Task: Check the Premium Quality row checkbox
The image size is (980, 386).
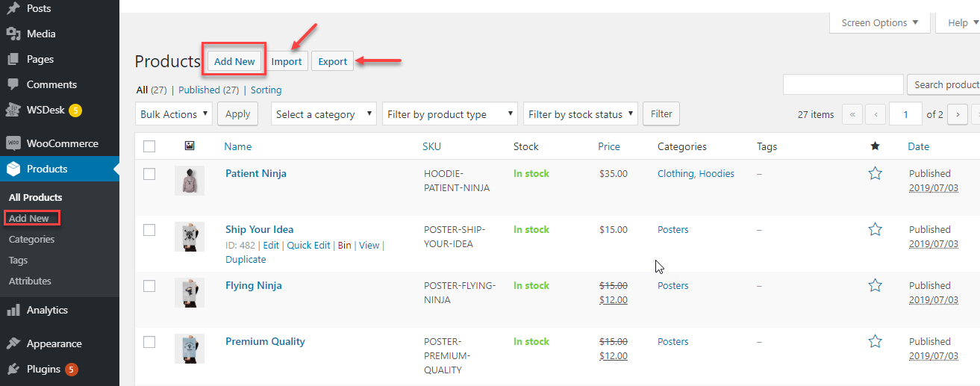Action: point(149,342)
